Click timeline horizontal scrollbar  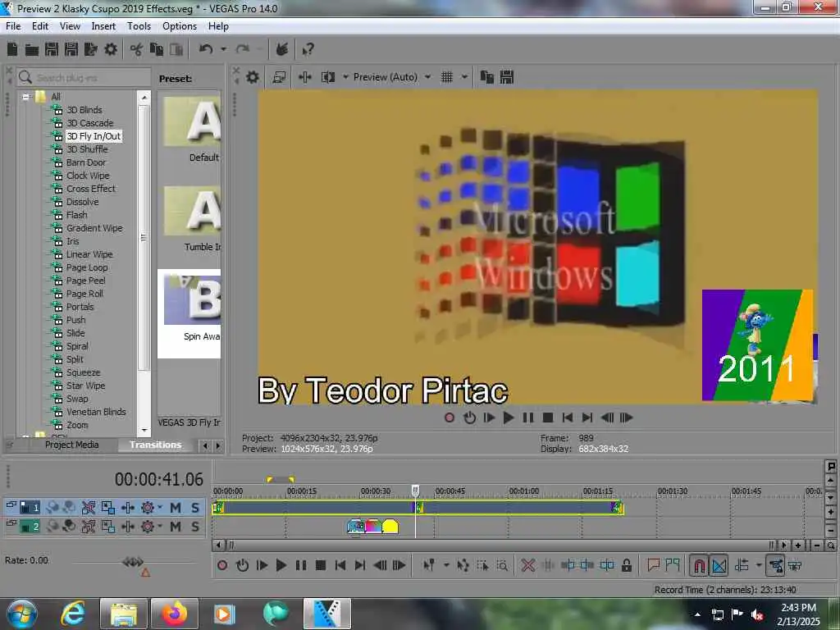pos(500,546)
